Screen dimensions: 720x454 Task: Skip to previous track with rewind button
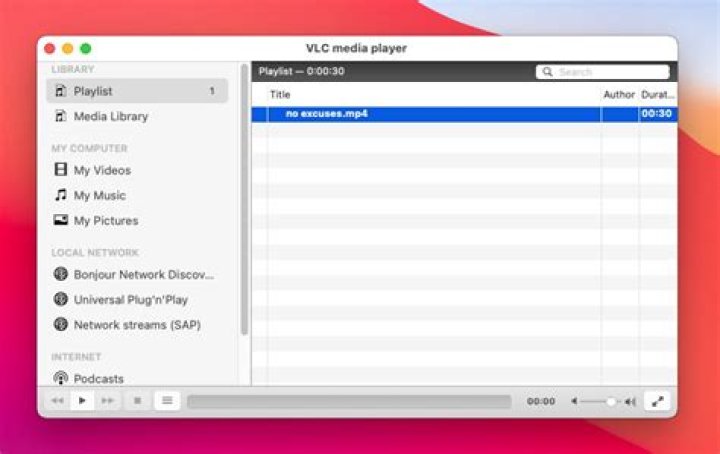tap(57, 401)
